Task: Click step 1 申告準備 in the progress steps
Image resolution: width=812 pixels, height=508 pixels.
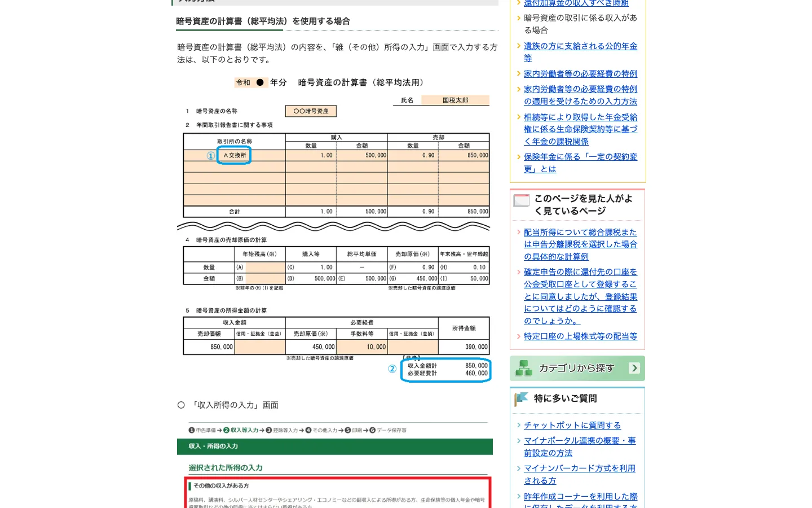Action: [202, 430]
